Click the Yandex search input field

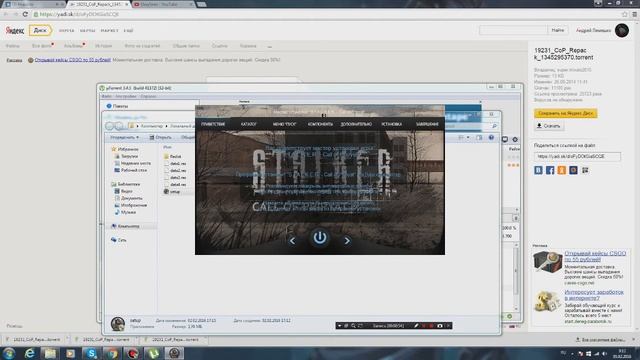click(x=513, y=30)
